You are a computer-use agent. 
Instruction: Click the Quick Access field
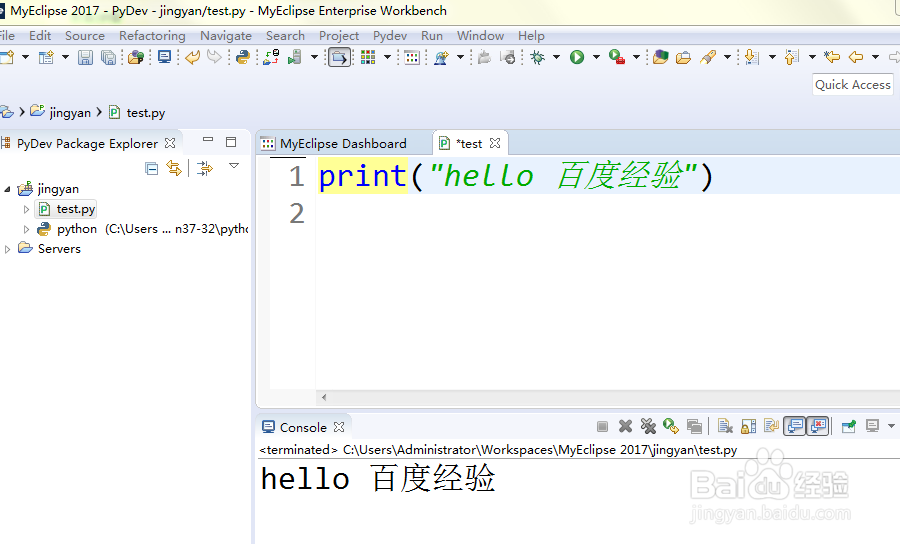(853, 85)
